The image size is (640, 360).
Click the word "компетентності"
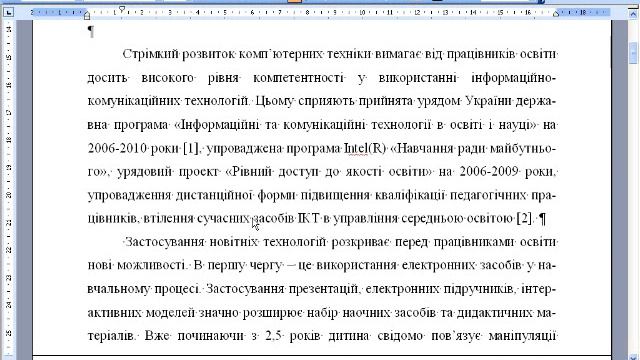click(x=298, y=78)
